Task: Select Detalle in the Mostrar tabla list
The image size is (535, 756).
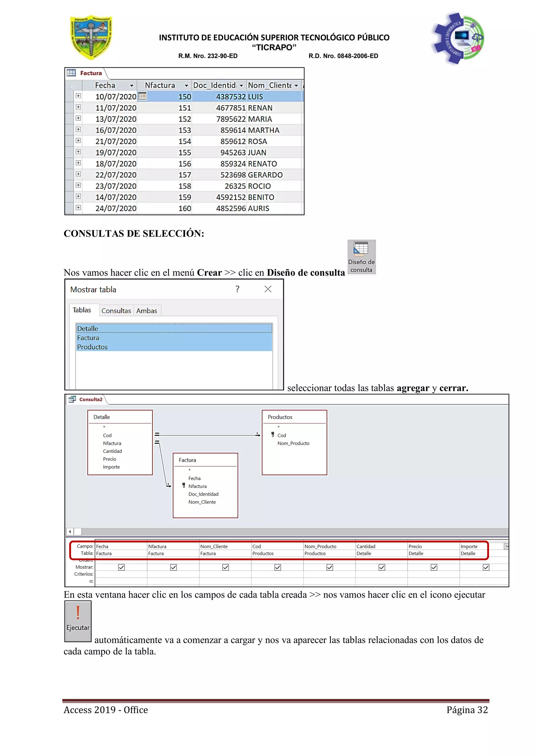Action: point(174,328)
